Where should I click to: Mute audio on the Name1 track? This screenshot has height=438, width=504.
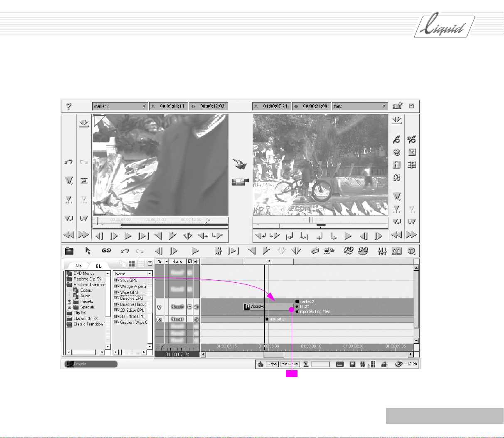(x=197, y=340)
